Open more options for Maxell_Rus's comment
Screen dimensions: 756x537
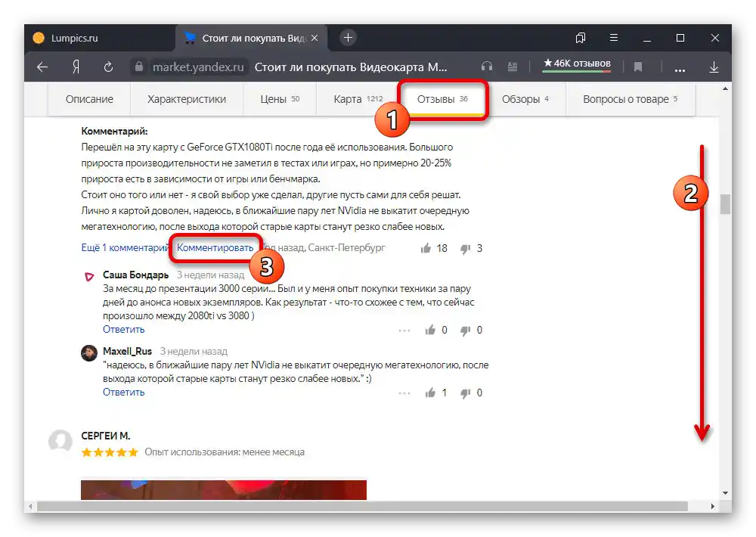tap(404, 393)
